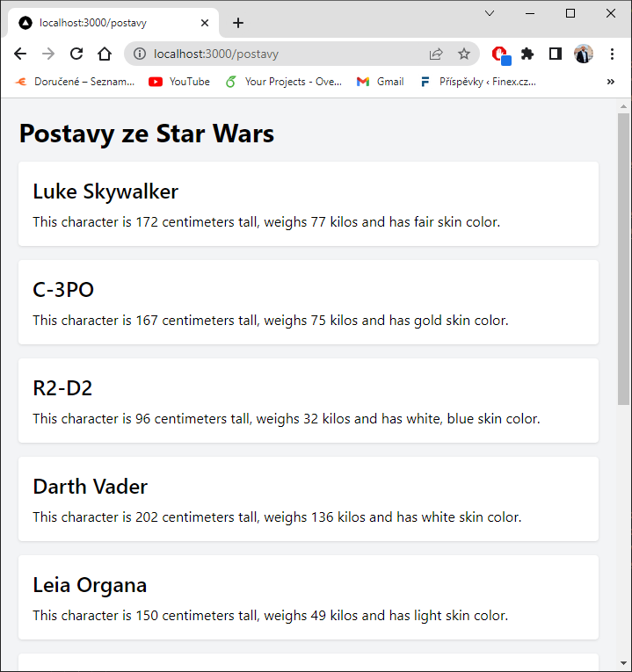Open the Extensions puzzle icon
Screen dimensions: 632x672
coord(527,54)
